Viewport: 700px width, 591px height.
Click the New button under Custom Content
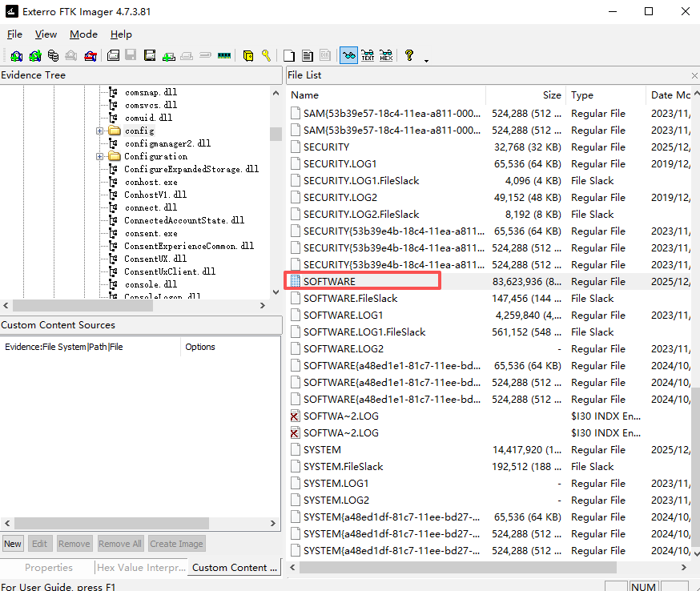tap(13, 544)
